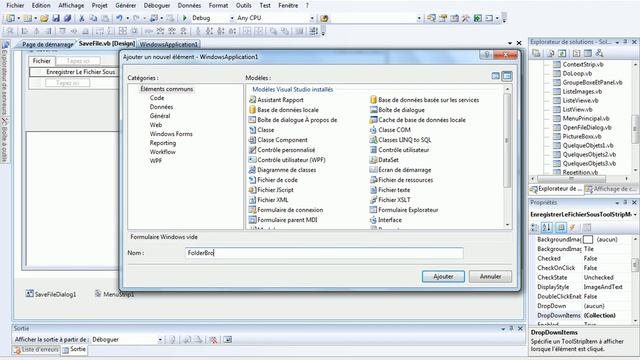
Task: Switch templates to small icons view
Action: point(507,76)
